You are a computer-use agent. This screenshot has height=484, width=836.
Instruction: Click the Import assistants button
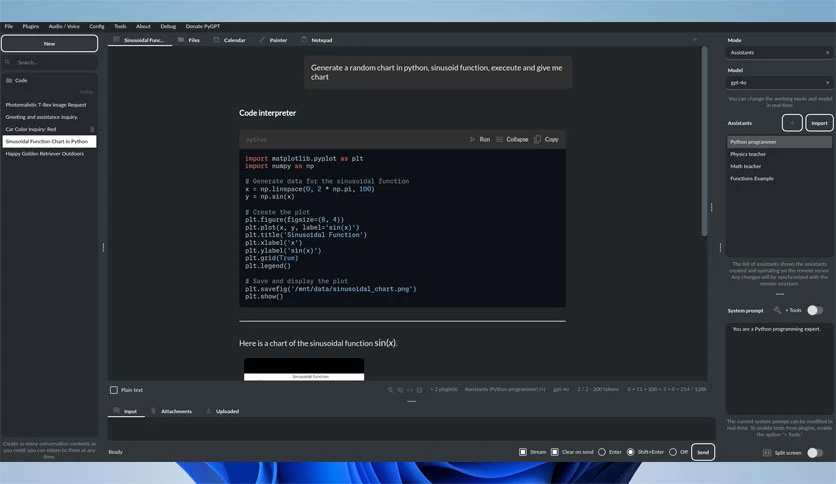point(819,123)
